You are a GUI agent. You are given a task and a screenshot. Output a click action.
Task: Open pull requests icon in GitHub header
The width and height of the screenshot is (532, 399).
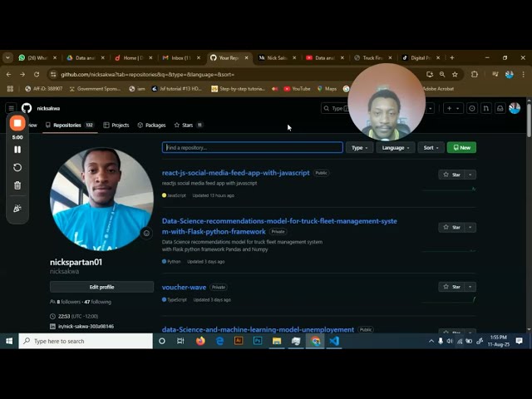point(485,108)
